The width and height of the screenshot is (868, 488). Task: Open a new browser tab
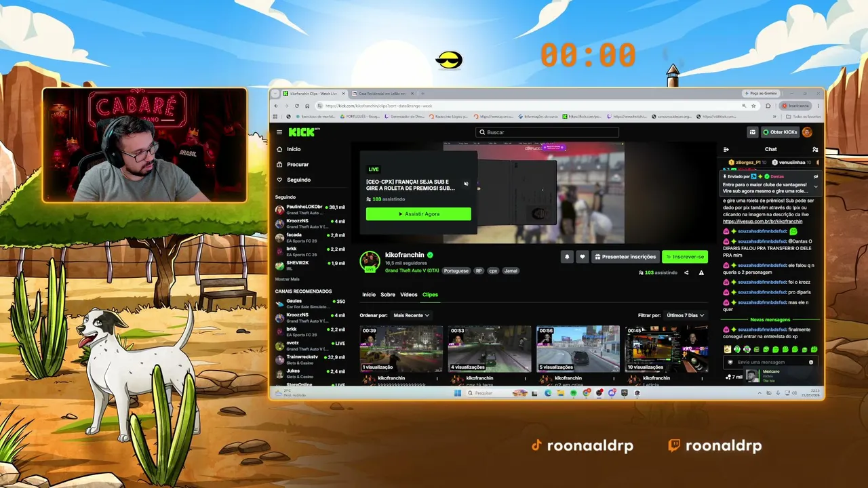pyautogui.click(x=422, y=94)
